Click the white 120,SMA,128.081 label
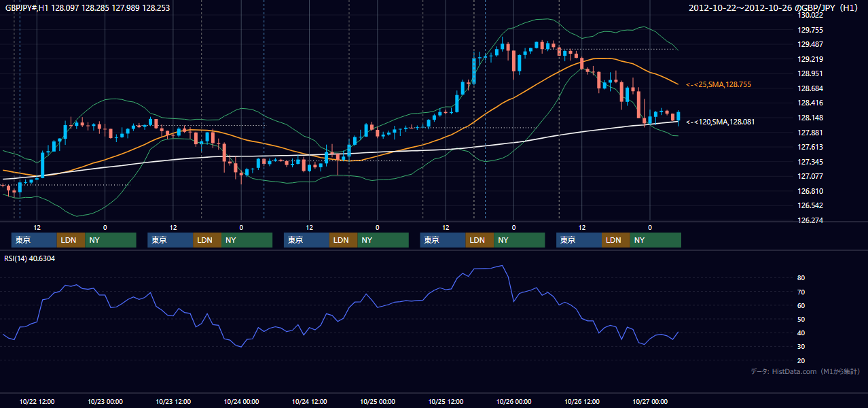The image size is (868, 408). coord(720,122)
